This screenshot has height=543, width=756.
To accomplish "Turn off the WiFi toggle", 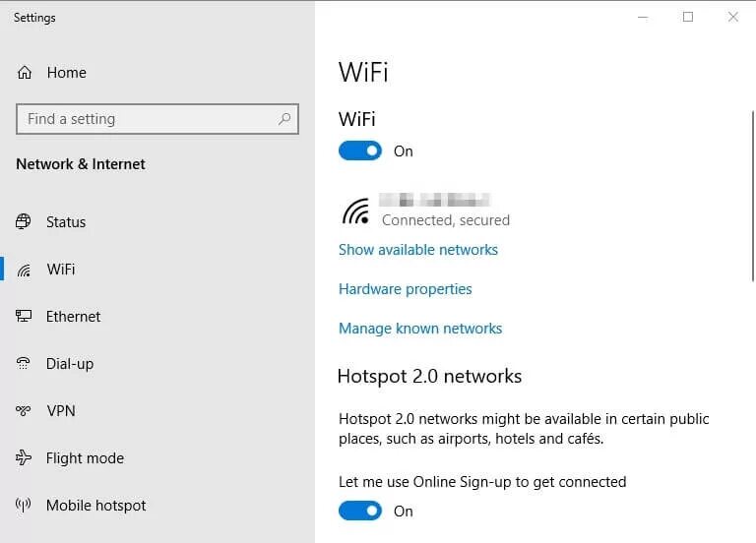I will (359, 151).
